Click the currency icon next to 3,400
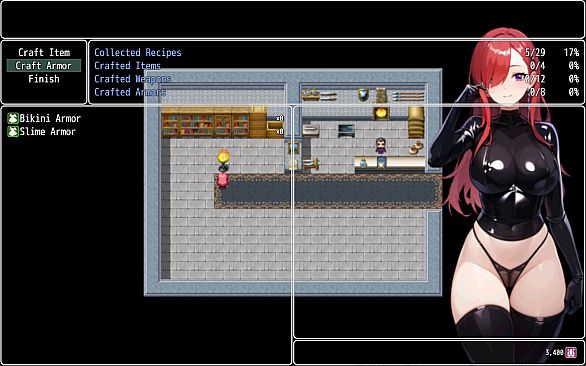The width and height of the screenshot is (586, 366). point(571,352)
